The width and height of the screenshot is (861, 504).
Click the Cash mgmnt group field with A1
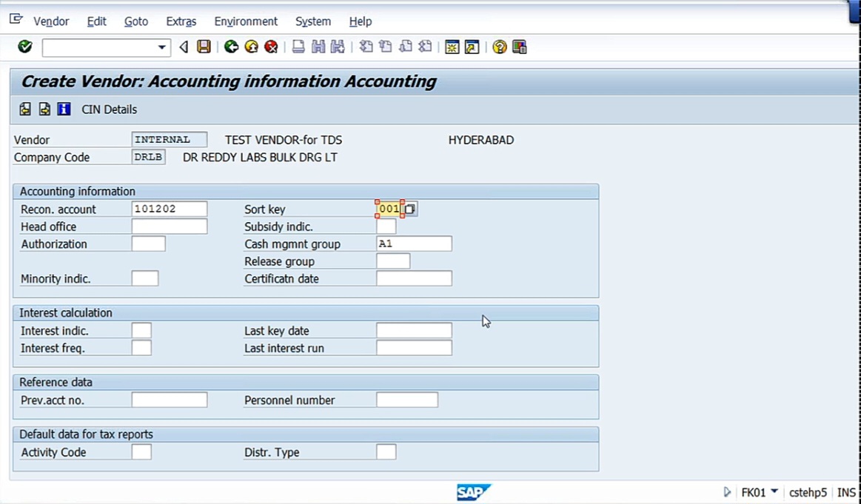click(x=414, y=243)
